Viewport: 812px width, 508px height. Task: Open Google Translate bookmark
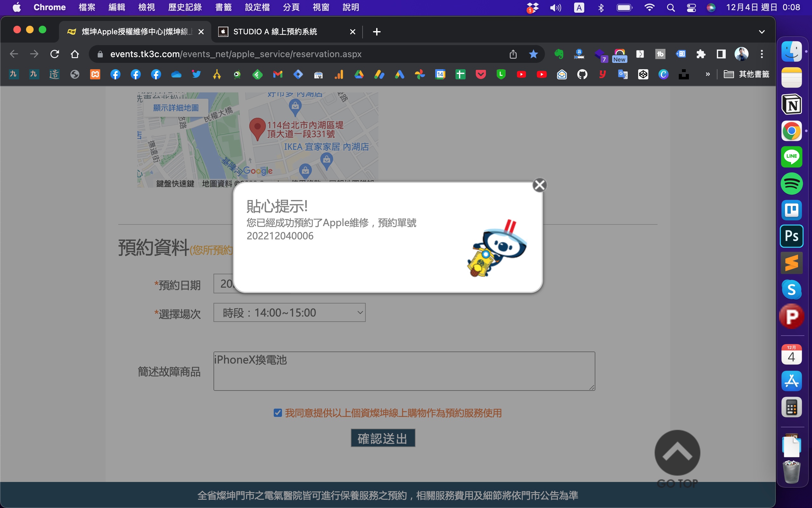[623, 74]
